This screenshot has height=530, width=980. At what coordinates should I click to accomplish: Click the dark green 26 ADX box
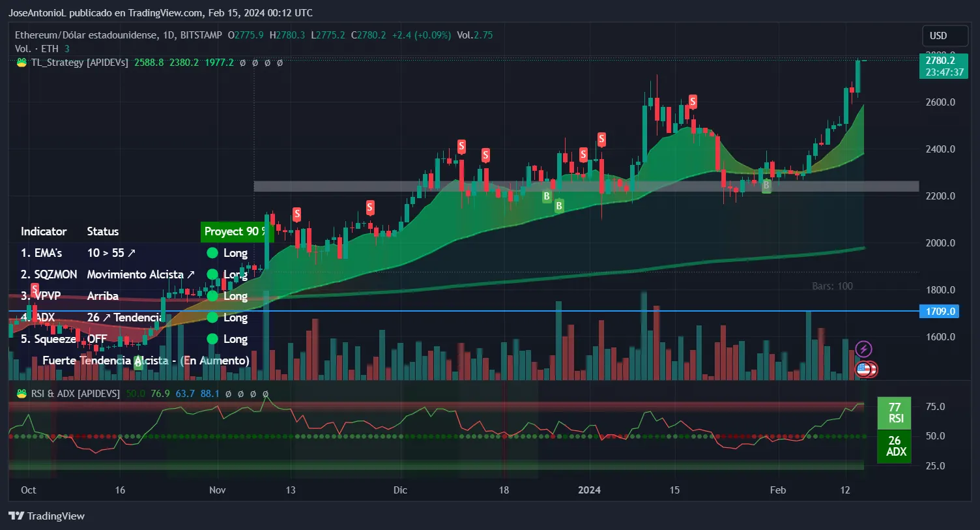(x=895, y=447)
